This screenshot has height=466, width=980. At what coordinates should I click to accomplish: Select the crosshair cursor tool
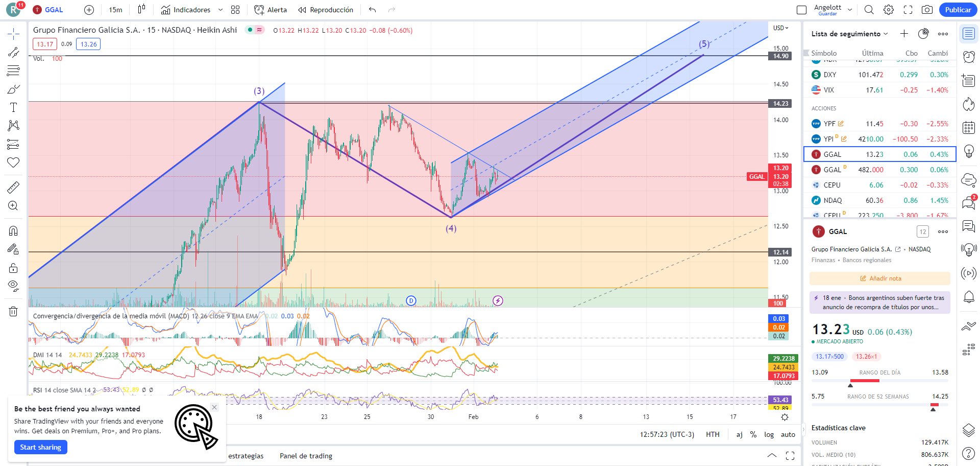(x=13, y=34)
